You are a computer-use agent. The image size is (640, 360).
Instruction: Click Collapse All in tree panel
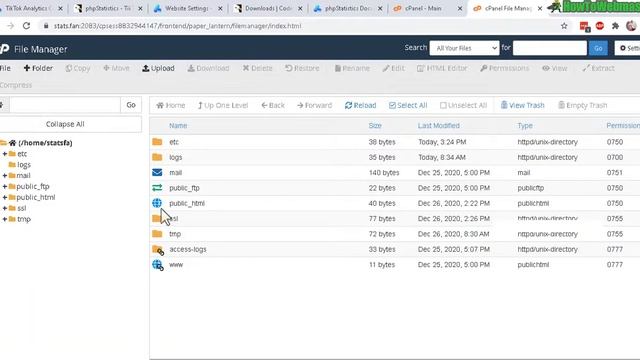65,124
